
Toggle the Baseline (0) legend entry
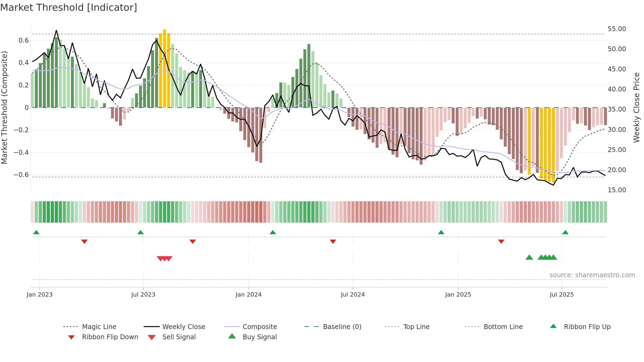click(333, 327)
